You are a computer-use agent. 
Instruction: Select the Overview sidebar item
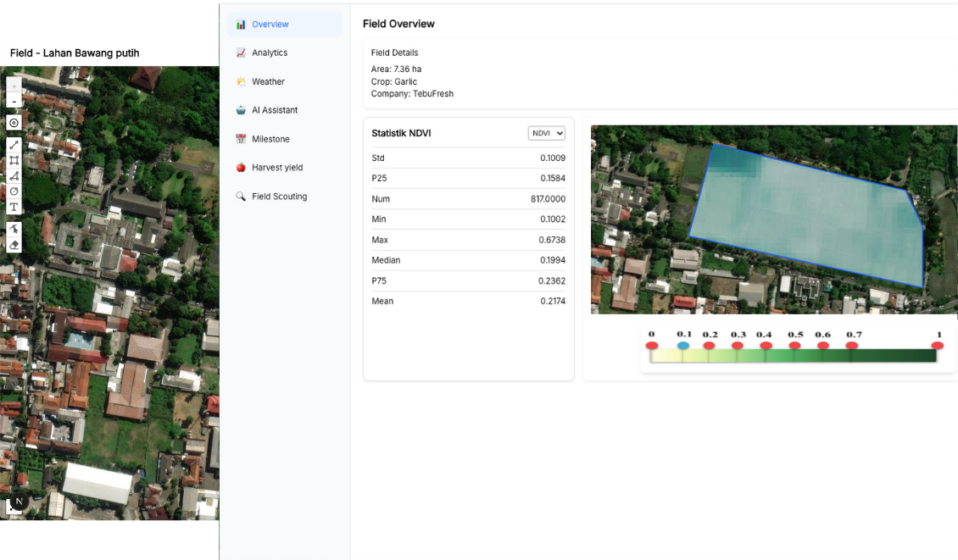point(270,25)
